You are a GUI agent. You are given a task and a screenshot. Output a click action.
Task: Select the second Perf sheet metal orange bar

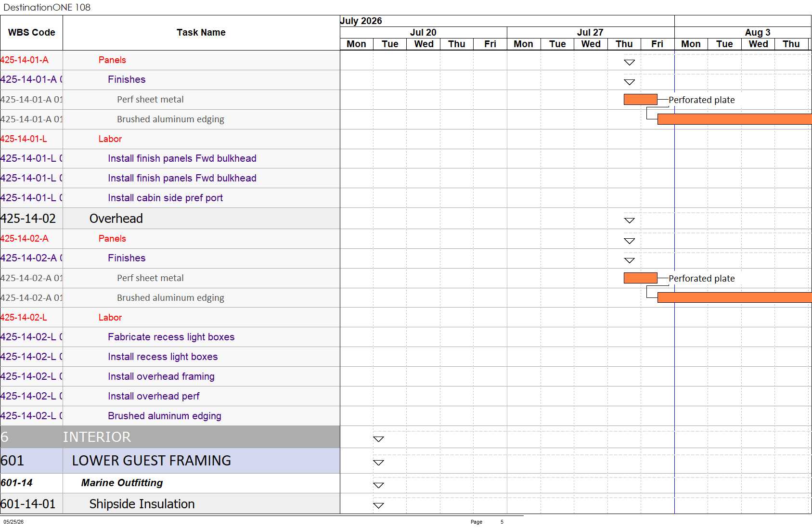click(x=641, y=278)
